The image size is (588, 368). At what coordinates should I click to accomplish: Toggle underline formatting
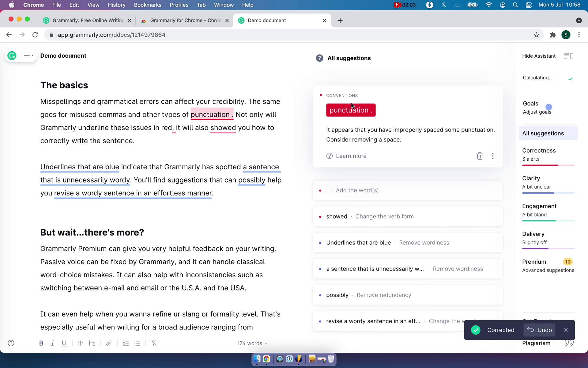pyautogui.click(x=64, y=343)
